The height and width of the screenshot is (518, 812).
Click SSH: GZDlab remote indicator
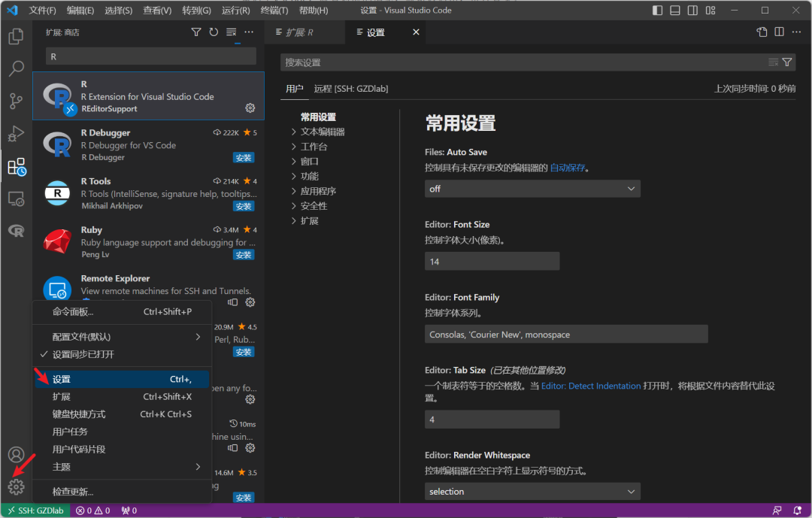(x=35, y=510)
